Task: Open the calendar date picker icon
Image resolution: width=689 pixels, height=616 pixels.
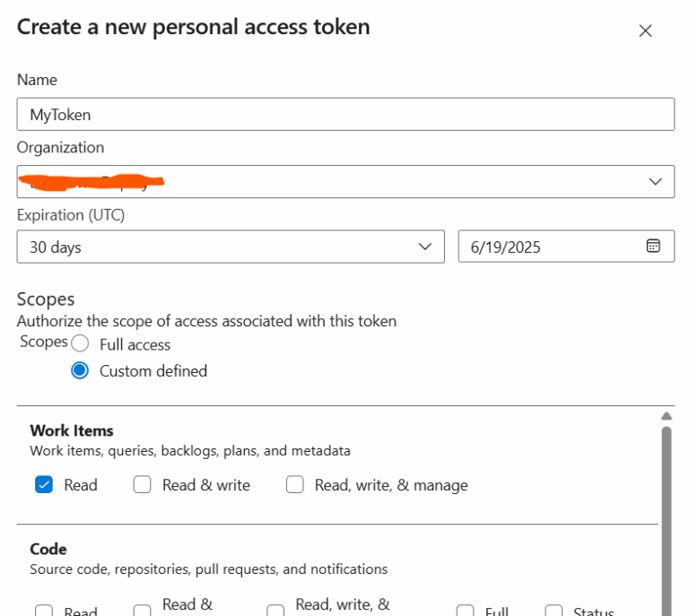Action: (x=653, y=247)
